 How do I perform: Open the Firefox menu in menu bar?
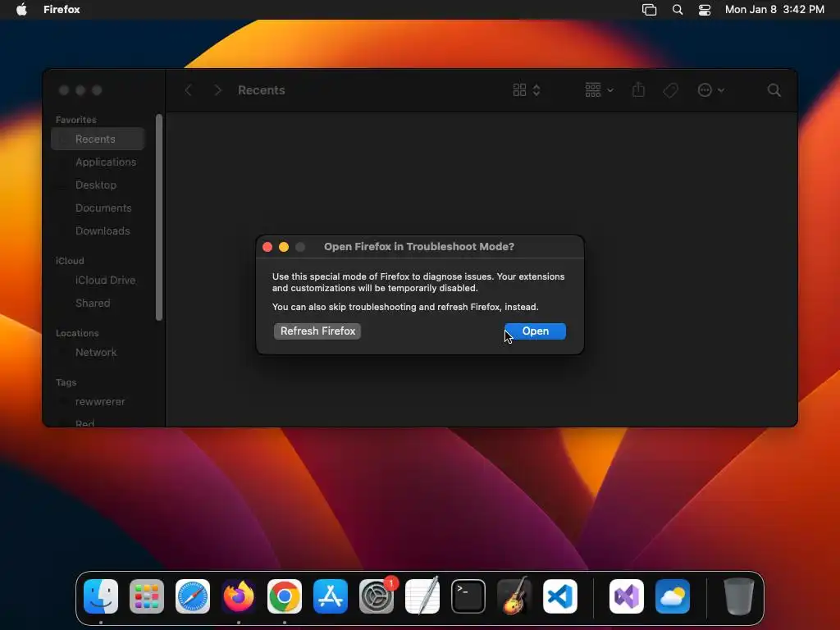pyautogui.click(x=62, y=10)
